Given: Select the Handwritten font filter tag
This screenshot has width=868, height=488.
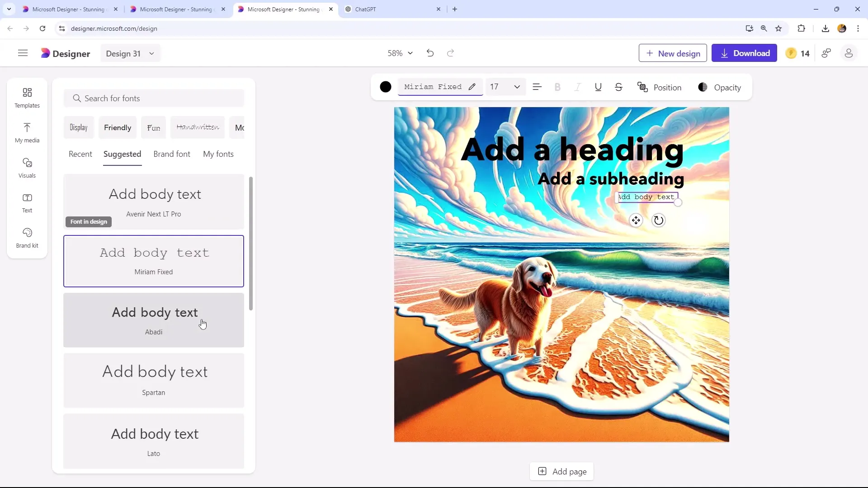Looking at the screenshot, I should 197,127.
